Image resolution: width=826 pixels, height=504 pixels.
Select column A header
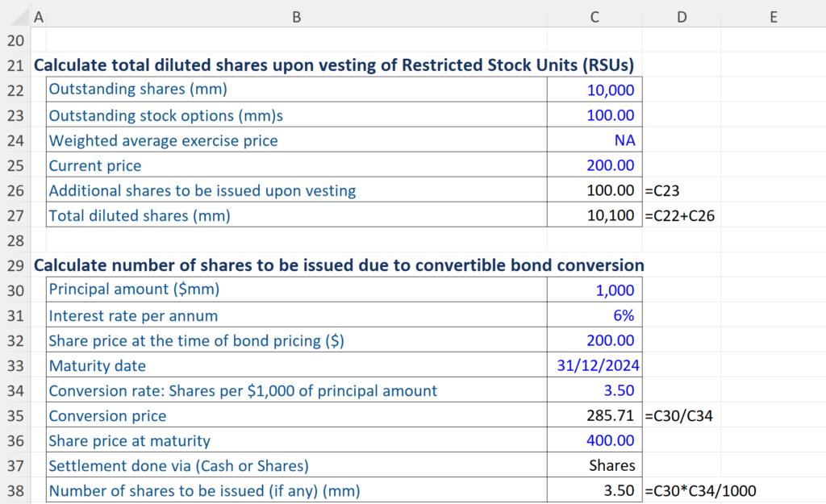click(39, 16)
